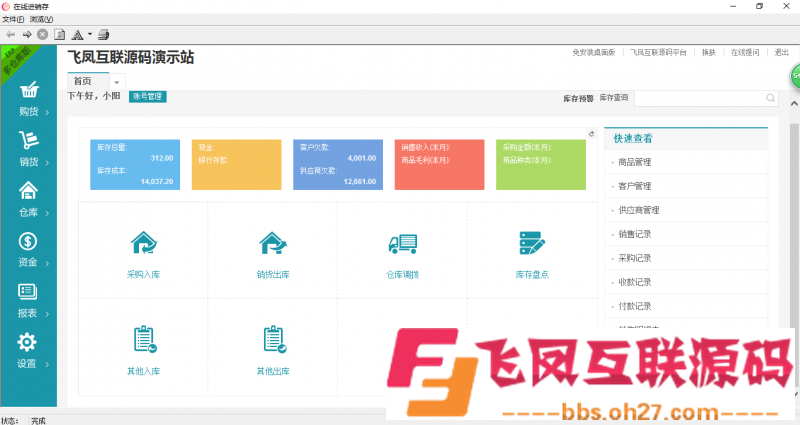This screenshot has width=800, height=425.
Task: Open the 资金 funds sidebar icon
Action: 28,241
